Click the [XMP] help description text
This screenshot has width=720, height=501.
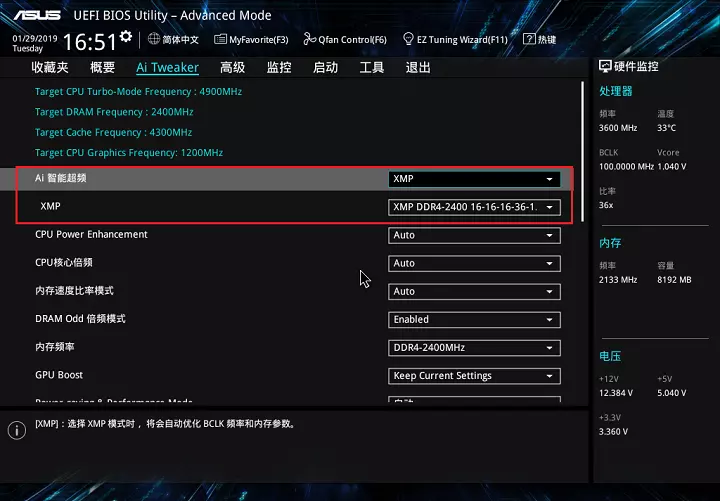point(165,424)
